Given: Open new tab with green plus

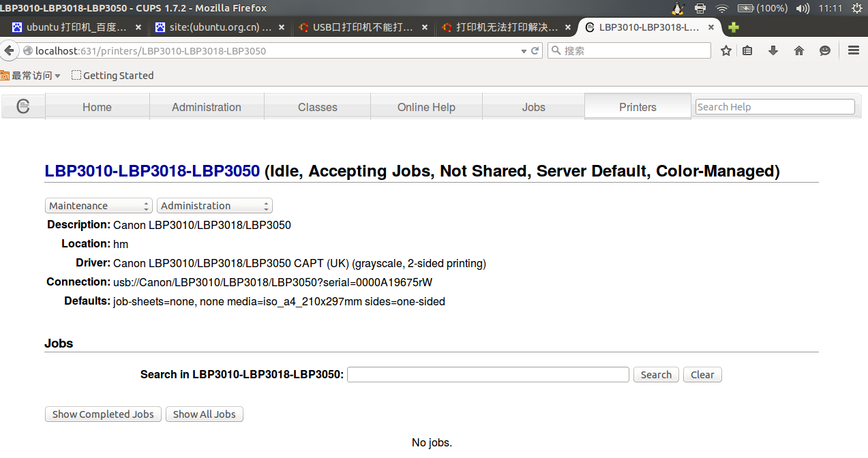Looking at the screenshot, I should (734, 27).
